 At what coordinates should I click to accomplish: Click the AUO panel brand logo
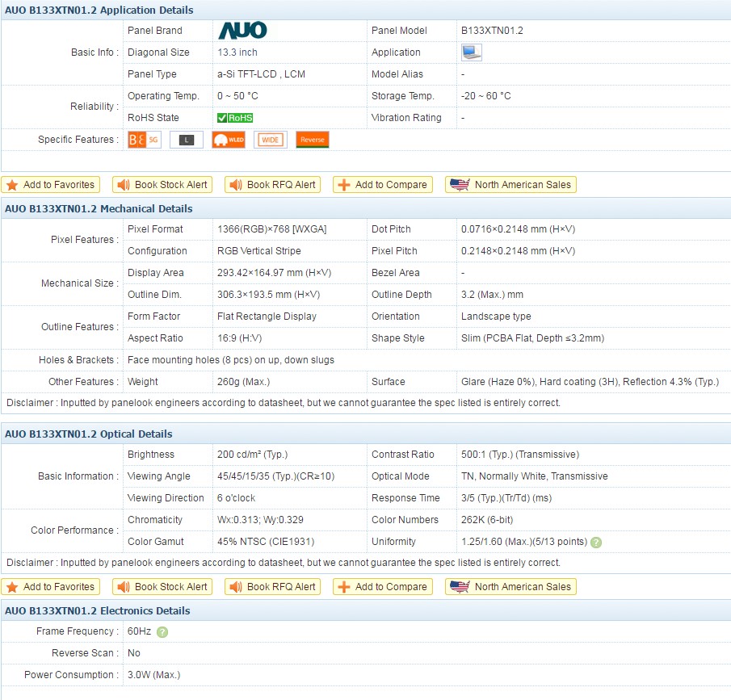pos(242,31)
